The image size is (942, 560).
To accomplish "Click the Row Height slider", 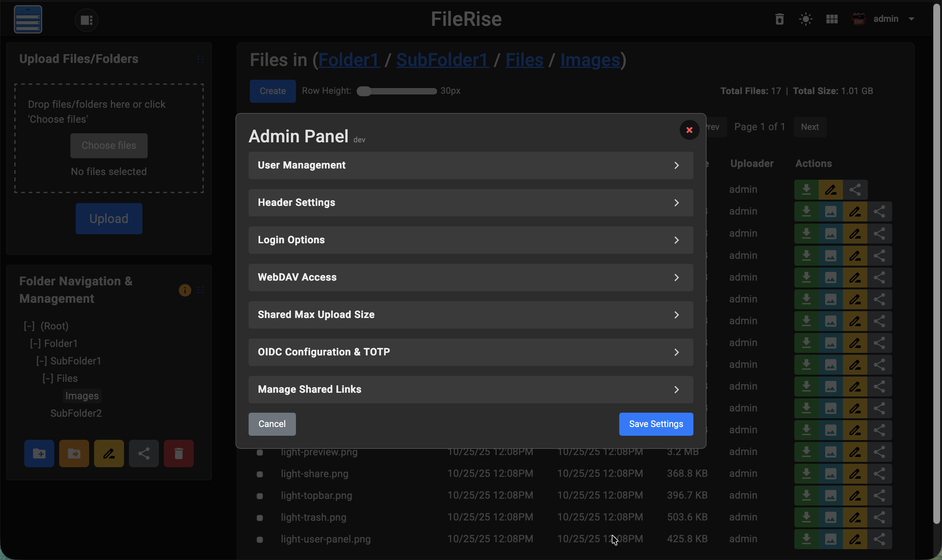I will [x=397, y=91].
